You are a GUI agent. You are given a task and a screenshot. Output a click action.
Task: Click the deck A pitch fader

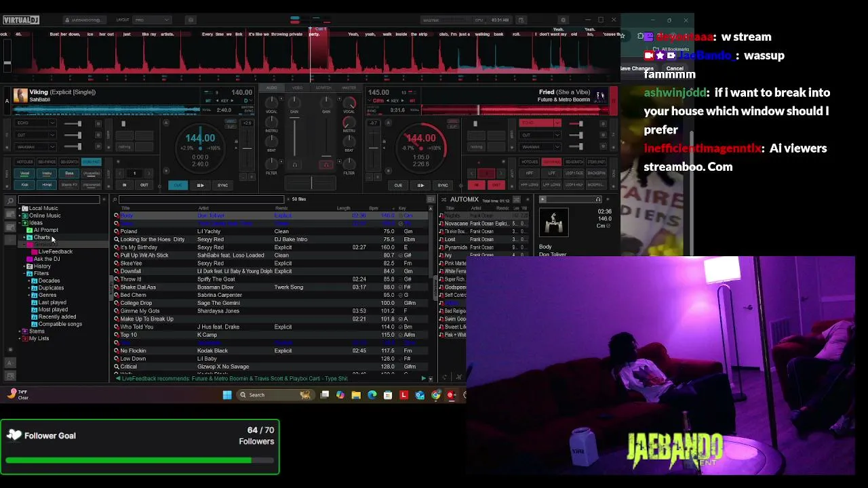click(248, 147)
